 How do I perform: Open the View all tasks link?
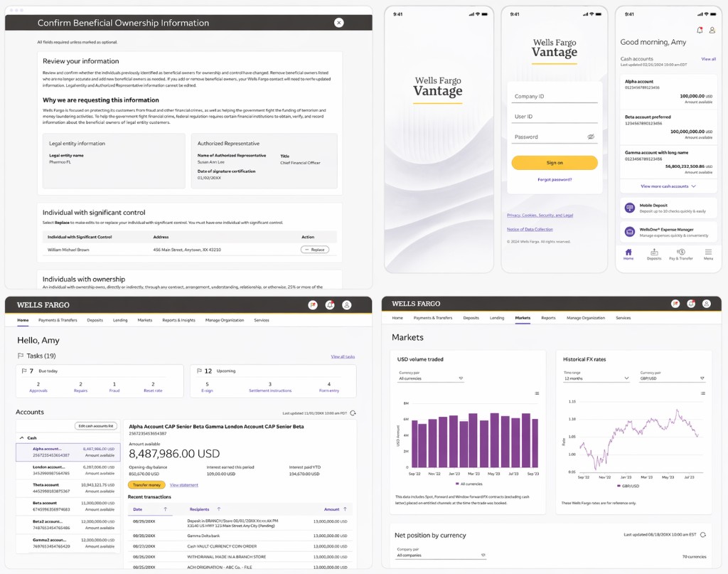[x=343, y=356]
